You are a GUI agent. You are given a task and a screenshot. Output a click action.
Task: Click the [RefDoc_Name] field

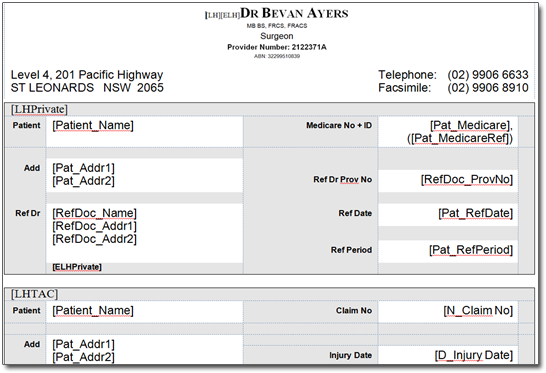click(94, 213)
